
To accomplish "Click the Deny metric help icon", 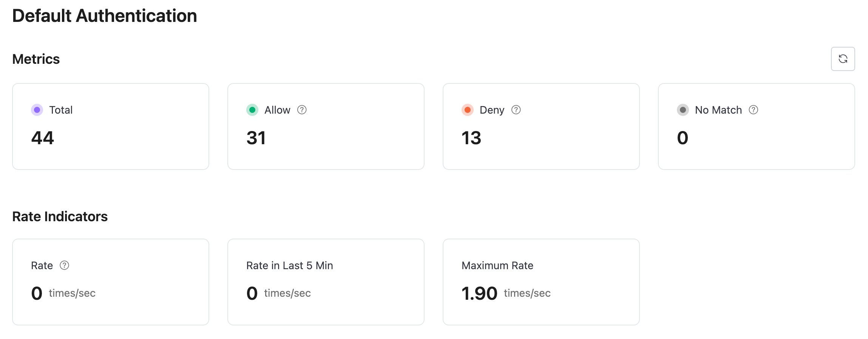I will (516, 110).
